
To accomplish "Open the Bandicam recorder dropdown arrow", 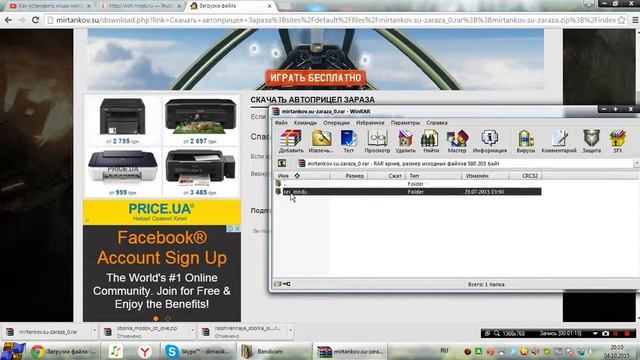I will coord(595,333).
